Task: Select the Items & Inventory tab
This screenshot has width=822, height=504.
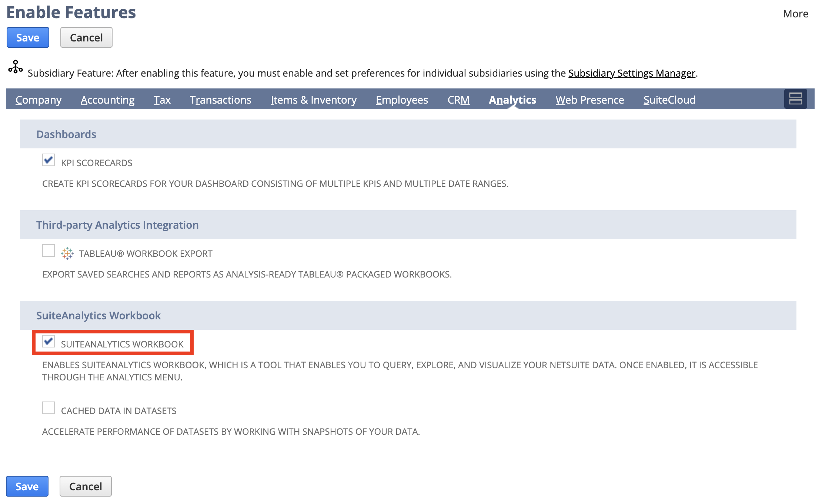Action: [x=313, y=100]
